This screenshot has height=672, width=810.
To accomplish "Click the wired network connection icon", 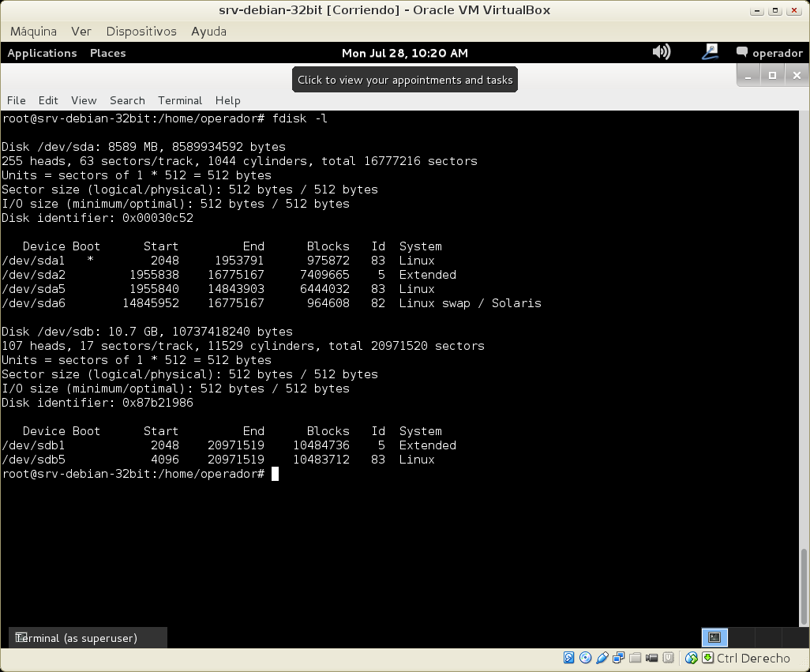I will point(710,52).
